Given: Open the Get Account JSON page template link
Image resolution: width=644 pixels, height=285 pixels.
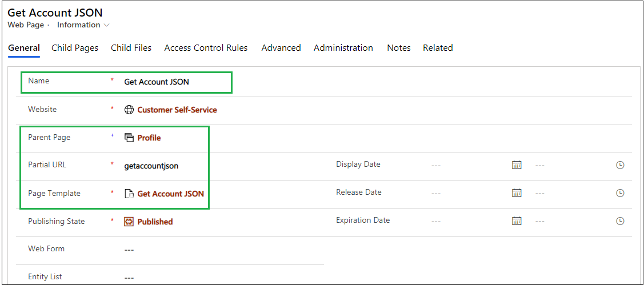Looking at the screenshot, I should 170,194.
